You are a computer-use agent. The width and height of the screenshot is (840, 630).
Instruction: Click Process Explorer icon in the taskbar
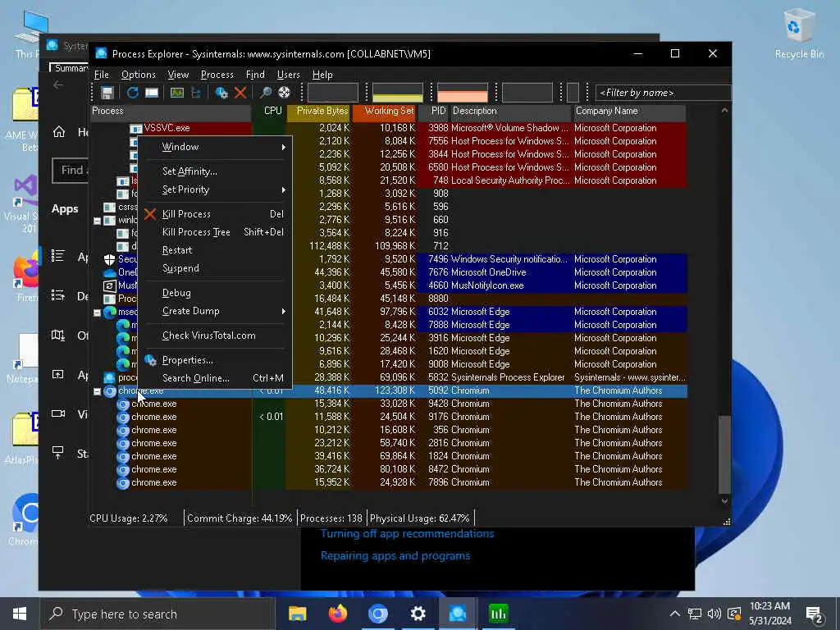[x=458, y=614]
